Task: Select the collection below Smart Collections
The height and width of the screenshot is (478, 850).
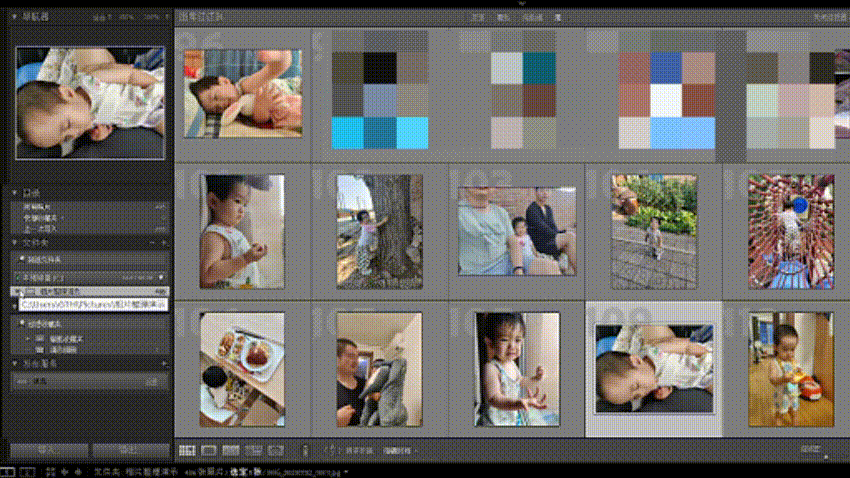Action: 90,350
